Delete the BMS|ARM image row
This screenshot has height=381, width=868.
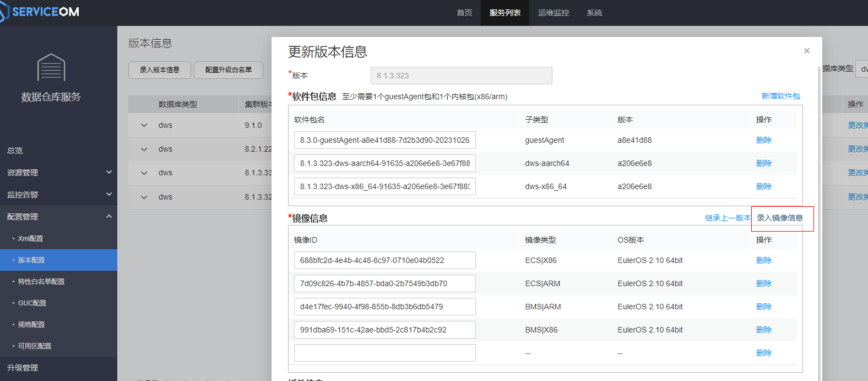click(764, 307)
